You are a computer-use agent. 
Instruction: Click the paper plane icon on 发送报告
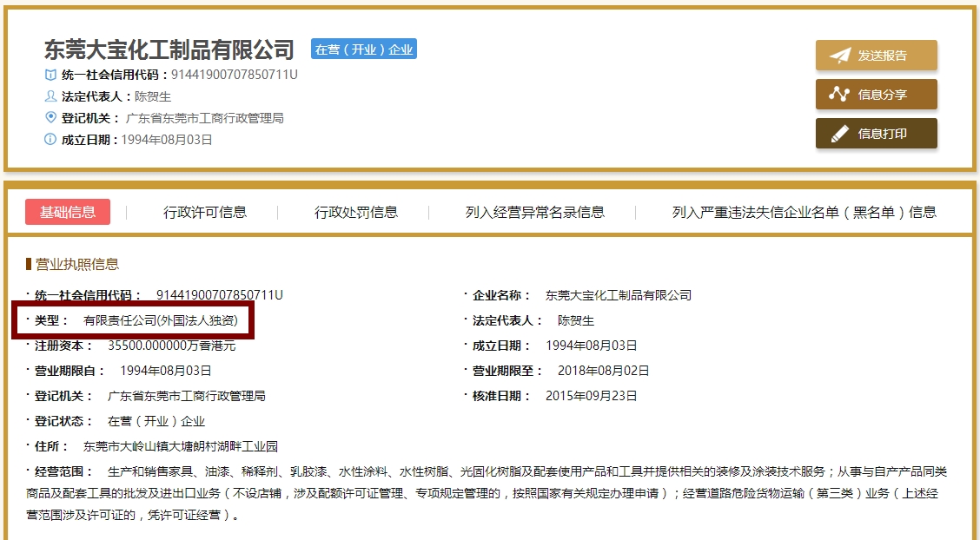pyautogui.click(x=839, y=56)
